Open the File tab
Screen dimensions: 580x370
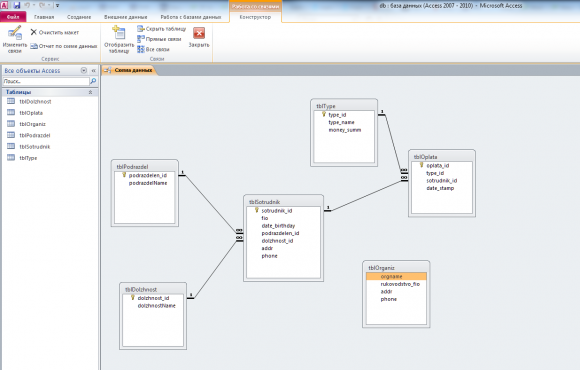point(13,17)
